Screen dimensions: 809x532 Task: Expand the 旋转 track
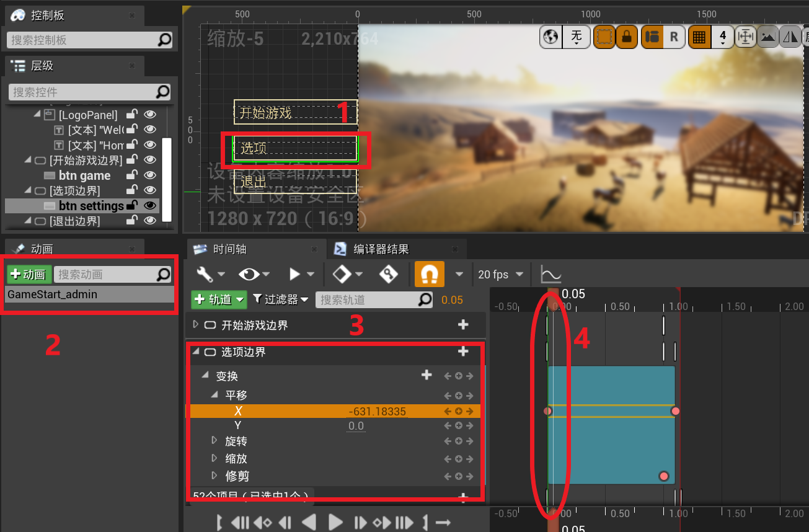(214, 441)
